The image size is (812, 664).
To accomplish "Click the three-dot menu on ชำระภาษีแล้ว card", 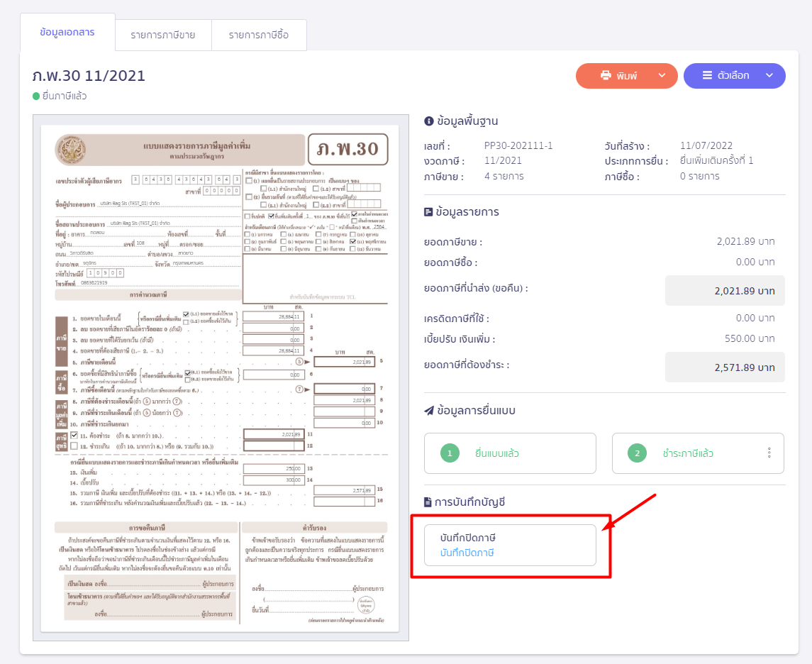I will point(769,453).
